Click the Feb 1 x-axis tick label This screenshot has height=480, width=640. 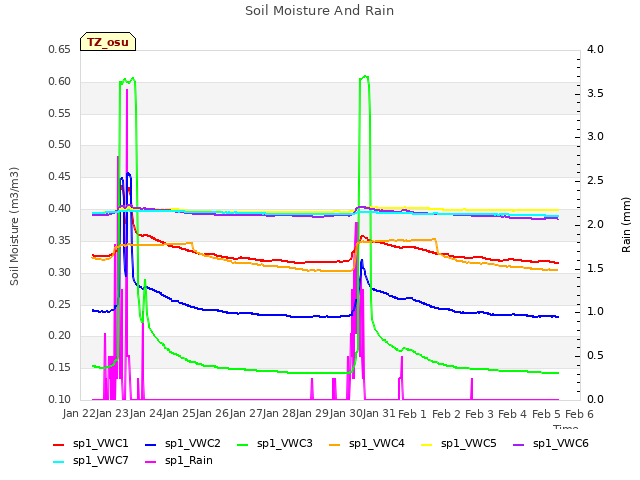(x=412, y=414)
